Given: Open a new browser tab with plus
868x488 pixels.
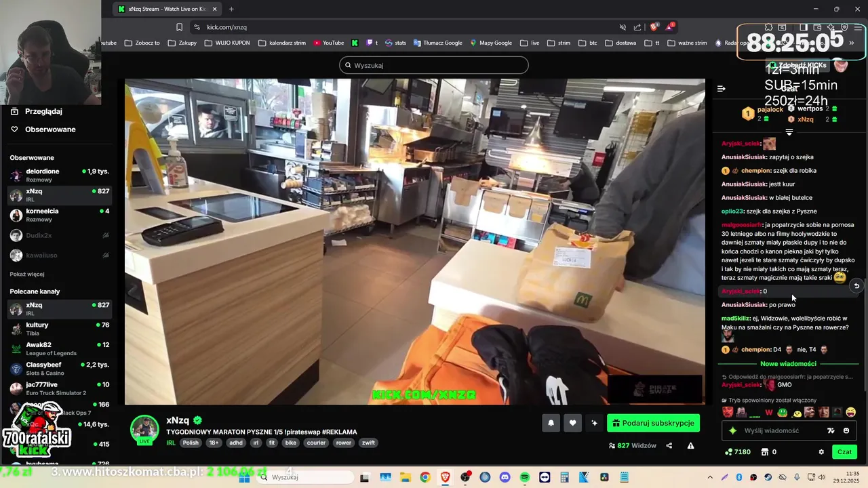Looking at the screenshot, I should [231, 9].
